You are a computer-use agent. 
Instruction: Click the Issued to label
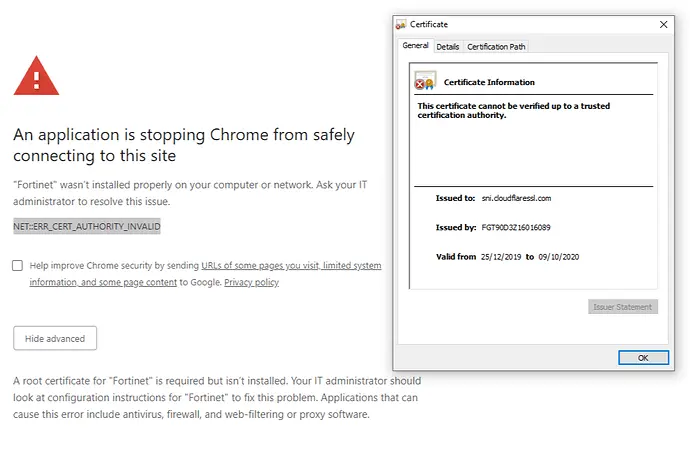455,198
